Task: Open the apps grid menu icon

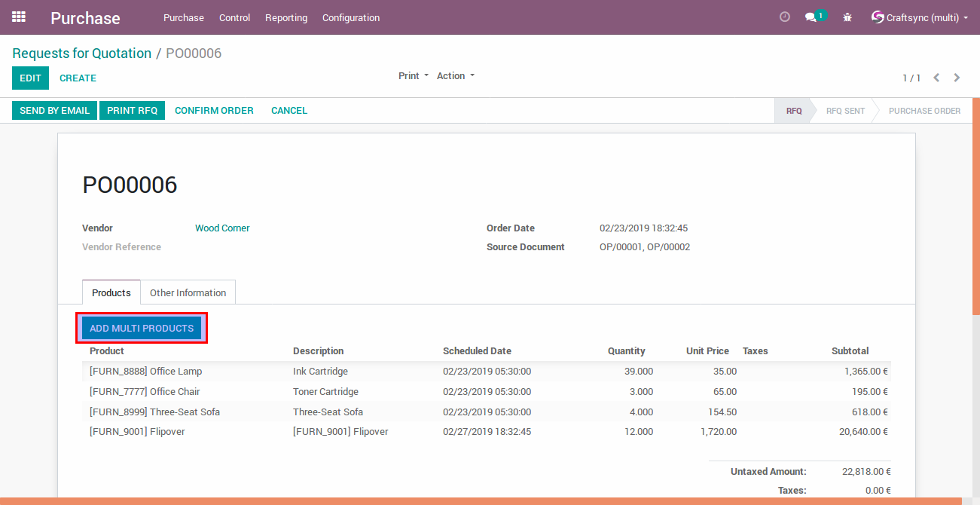Action: (x=19, y=17)
